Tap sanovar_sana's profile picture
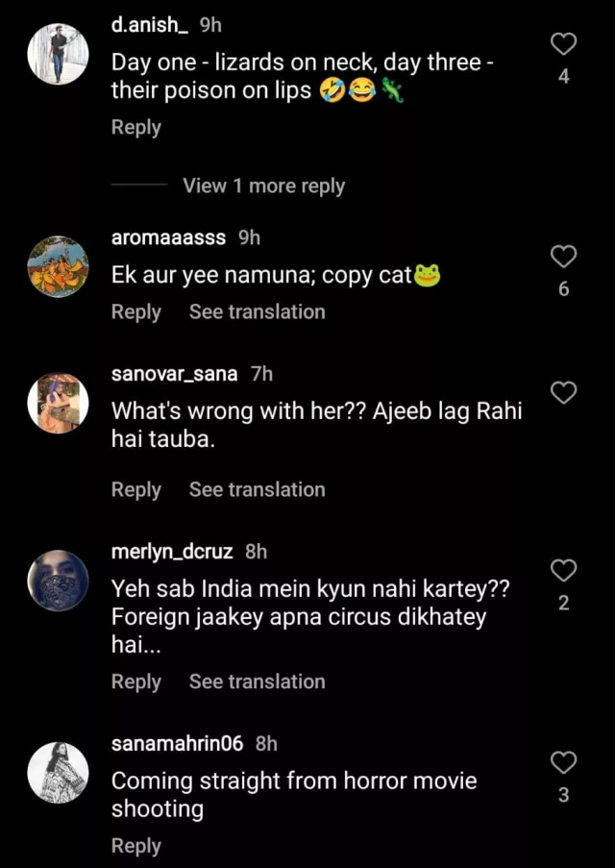 [x=58, y=402]
